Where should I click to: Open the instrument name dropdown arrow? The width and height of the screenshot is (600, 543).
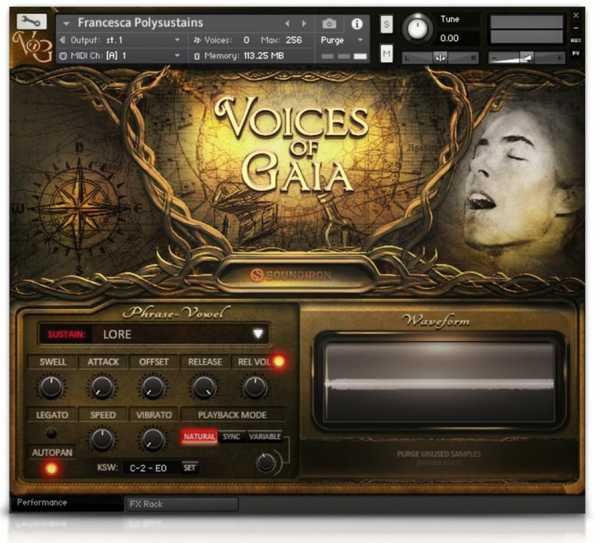click(66, 24)
